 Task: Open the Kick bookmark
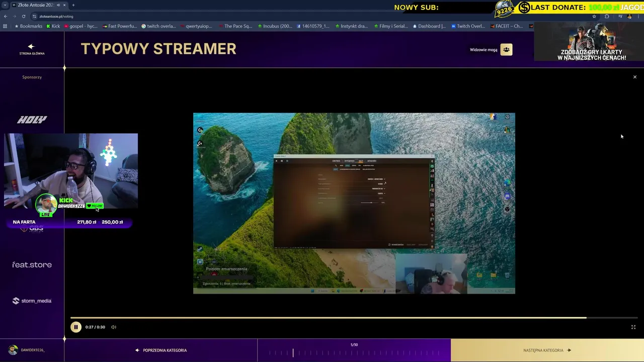[x=52, y=26]
